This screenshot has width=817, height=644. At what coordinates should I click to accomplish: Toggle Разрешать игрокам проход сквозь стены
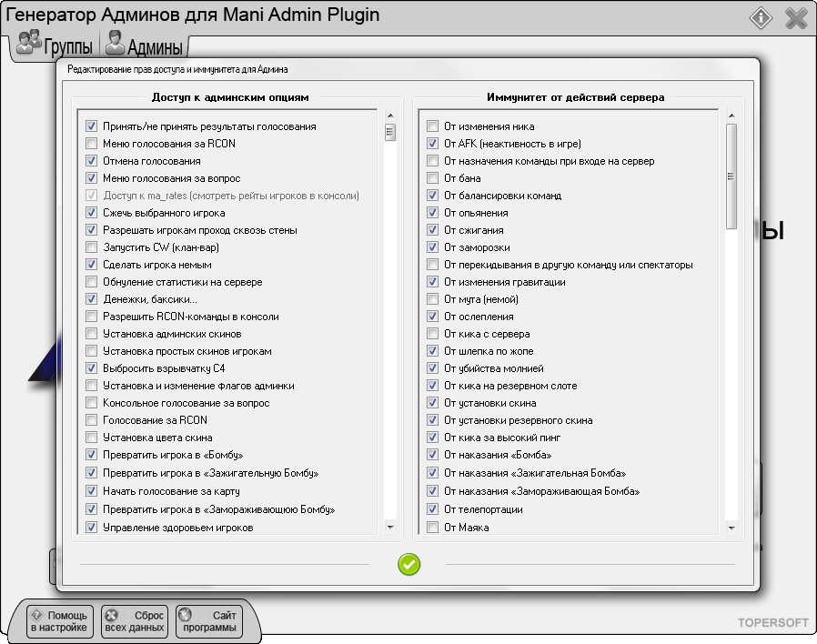(x=91, y=230)
